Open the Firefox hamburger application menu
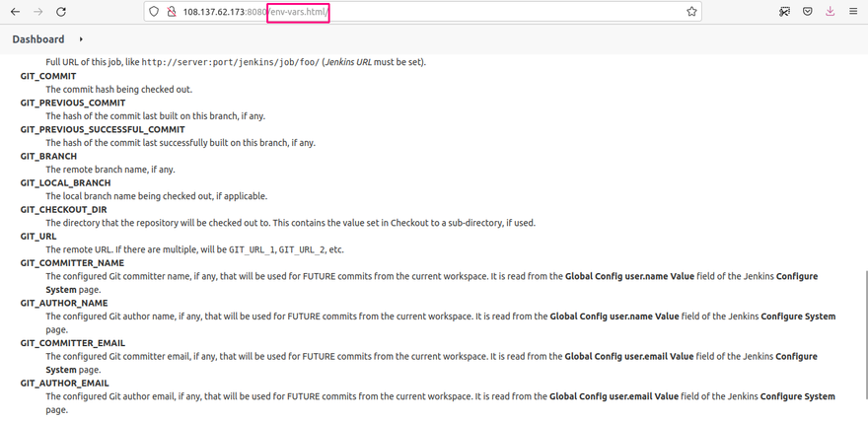868x421 pixels. tap(853, 12)
